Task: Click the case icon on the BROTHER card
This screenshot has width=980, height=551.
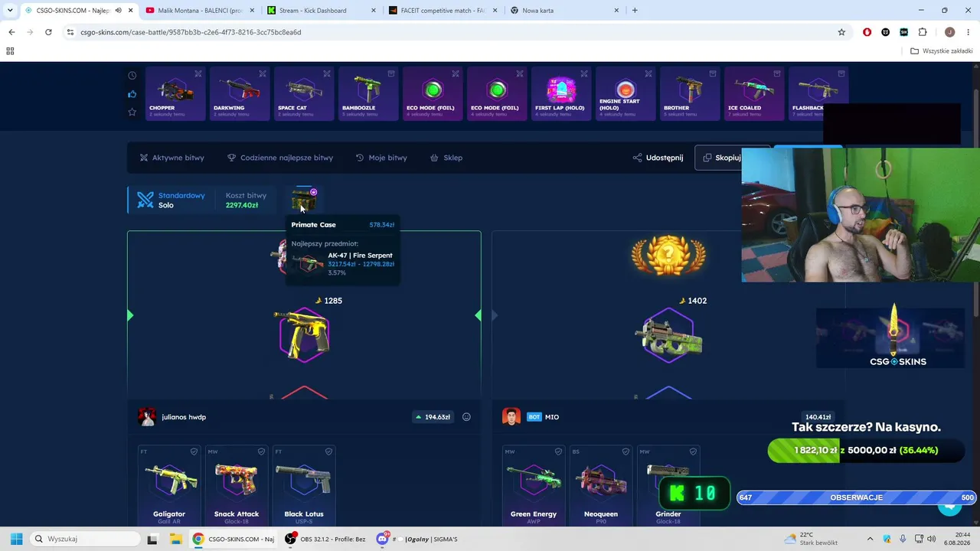Action: 713,73
